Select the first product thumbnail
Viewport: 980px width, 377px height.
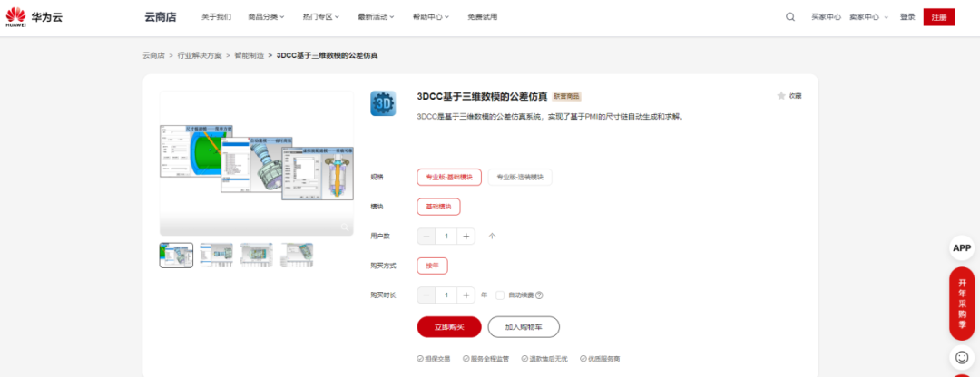pyautogui.click(x=176, y=256)
